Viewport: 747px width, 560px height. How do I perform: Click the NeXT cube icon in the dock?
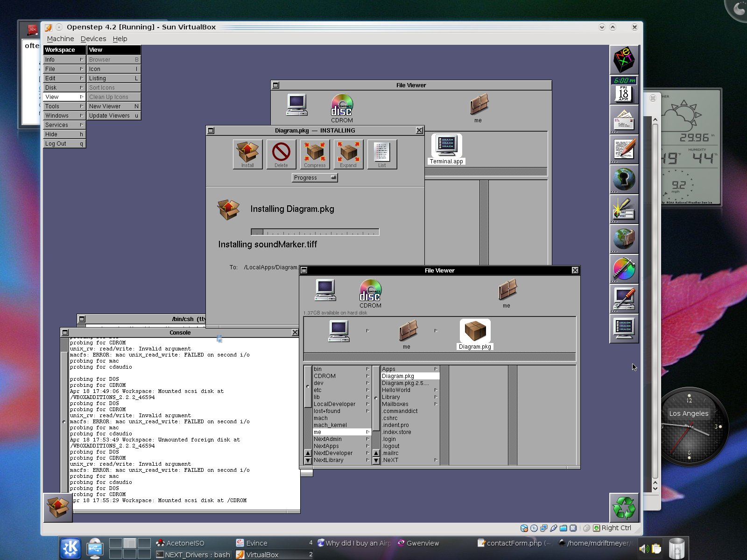click(624, 60)
